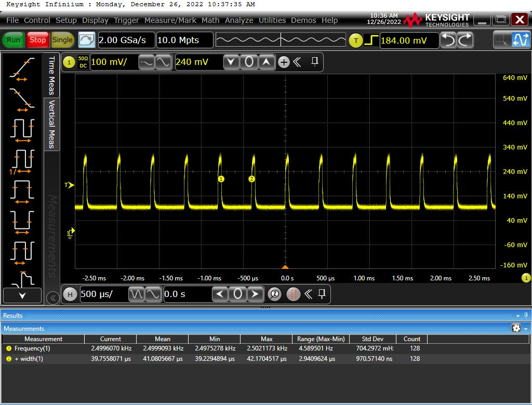This screenshot has height=405, width=532.
Task: Collapse the measurements sidebar panel
Action: coord(52,298)
